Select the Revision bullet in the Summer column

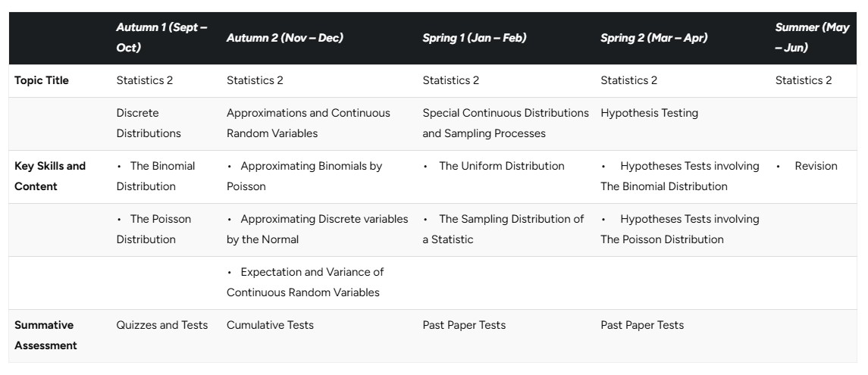pyautogui.click(x=807, y=166)
